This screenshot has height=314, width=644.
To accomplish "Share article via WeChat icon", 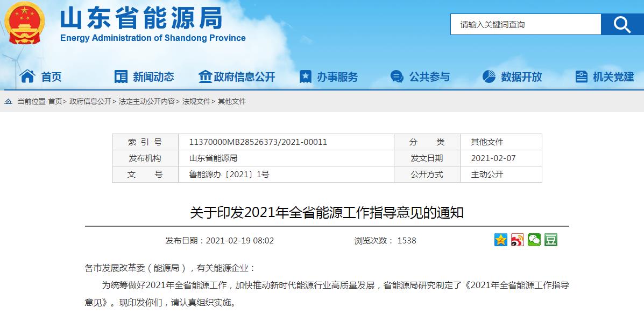I will click(534, 240).
